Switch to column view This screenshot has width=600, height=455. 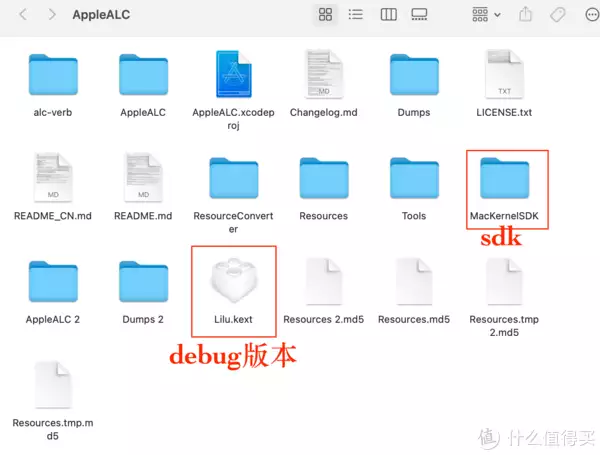(388, 15)
